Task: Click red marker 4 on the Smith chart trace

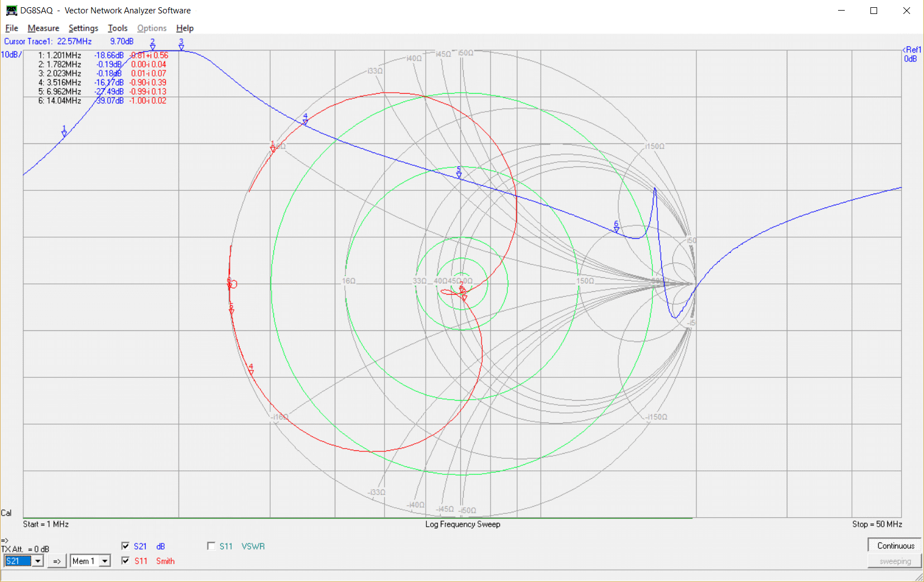Action: 251,370
